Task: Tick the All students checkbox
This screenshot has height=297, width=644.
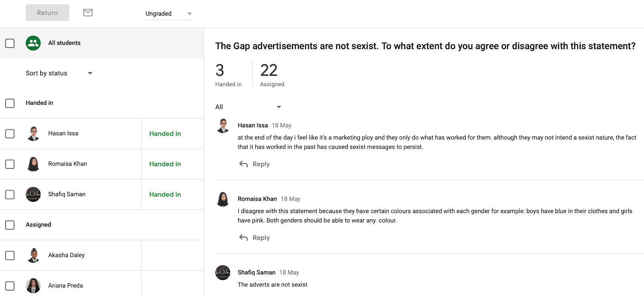Action: 10,43
